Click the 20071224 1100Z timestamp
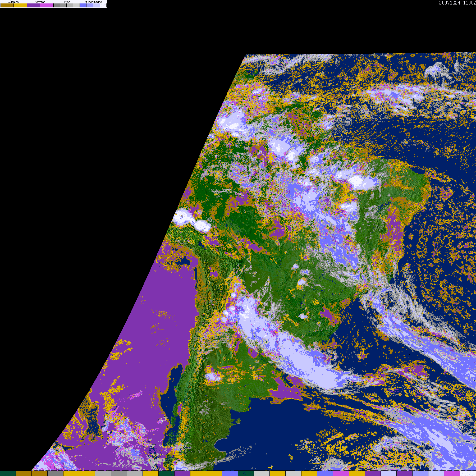 click(x=457, y=3)
